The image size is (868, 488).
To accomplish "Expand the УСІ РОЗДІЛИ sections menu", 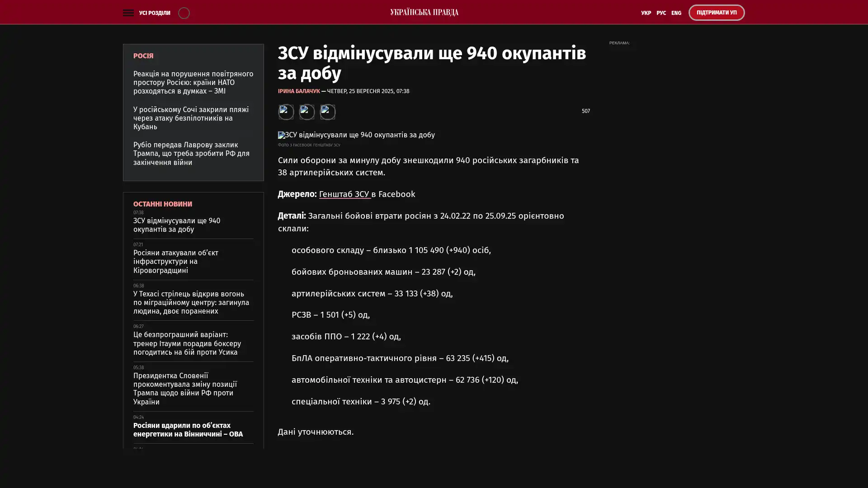I will [x=154, y=13].
